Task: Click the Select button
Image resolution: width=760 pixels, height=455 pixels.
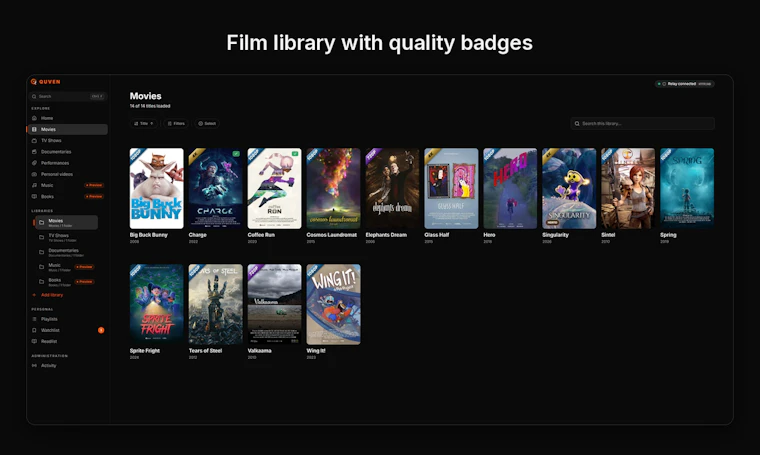Action: coord(207,124)
